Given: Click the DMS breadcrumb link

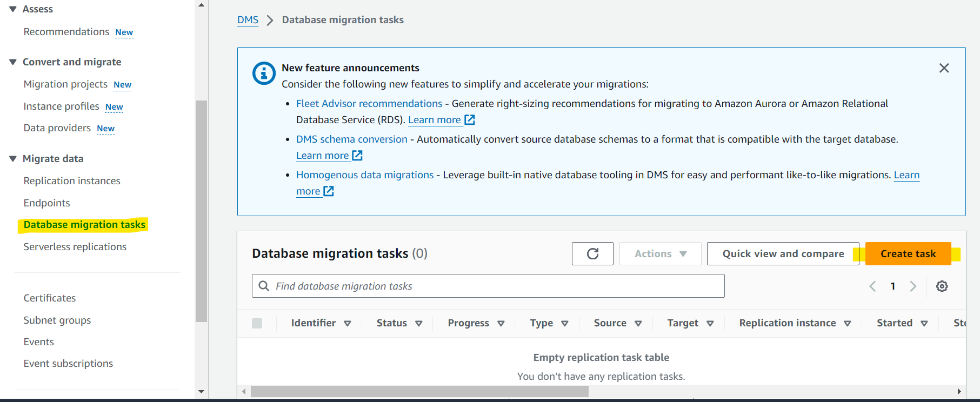Looking at the screenshot, I should coord(248,20).
